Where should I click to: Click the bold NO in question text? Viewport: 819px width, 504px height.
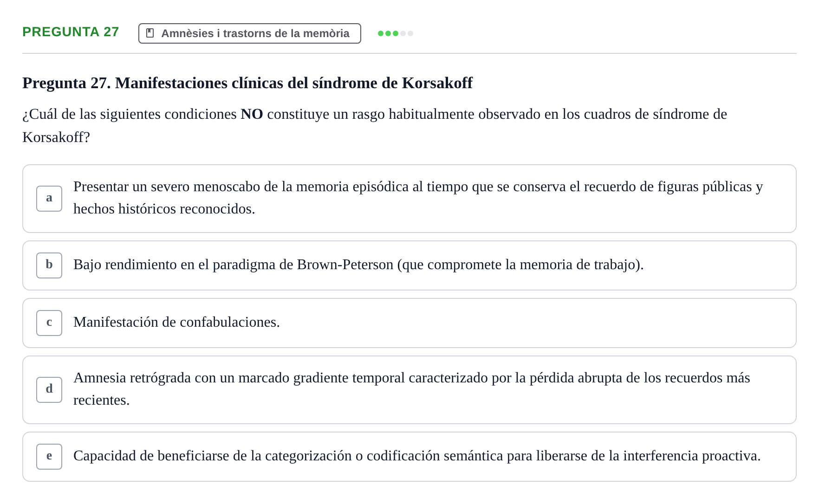(252, 114)
